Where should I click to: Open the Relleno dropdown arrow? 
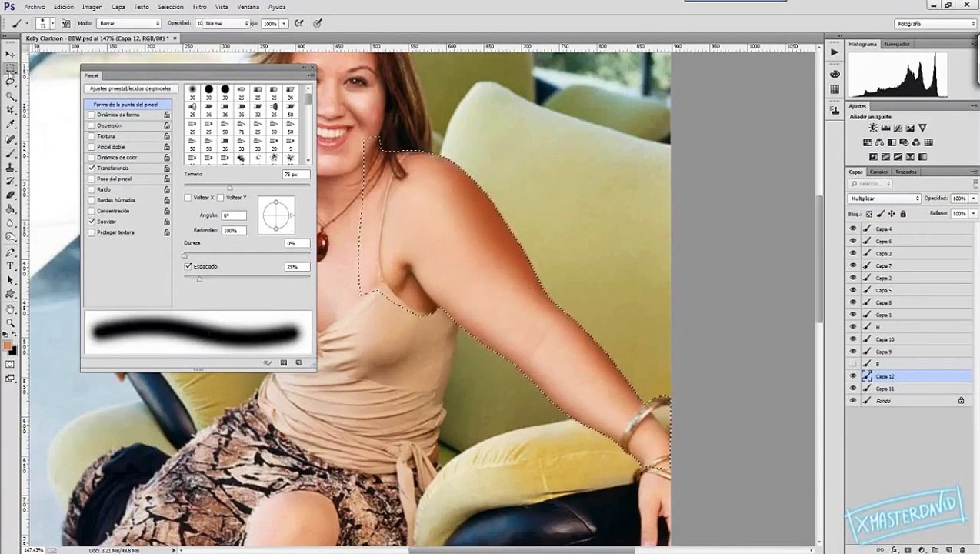click(x=972, y=214)
